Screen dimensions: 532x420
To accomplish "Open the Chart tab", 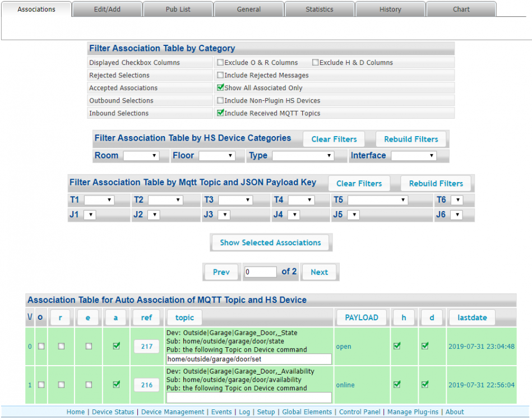I will [x=461, y=10].
